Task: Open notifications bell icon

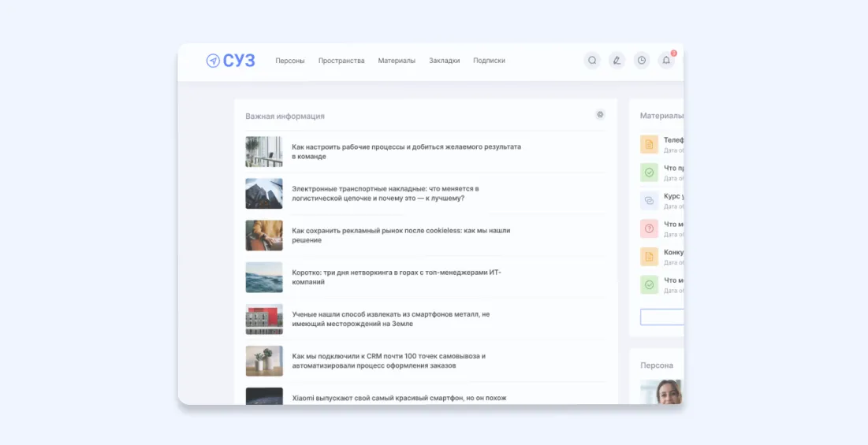Action: click(x=666, y=61)
